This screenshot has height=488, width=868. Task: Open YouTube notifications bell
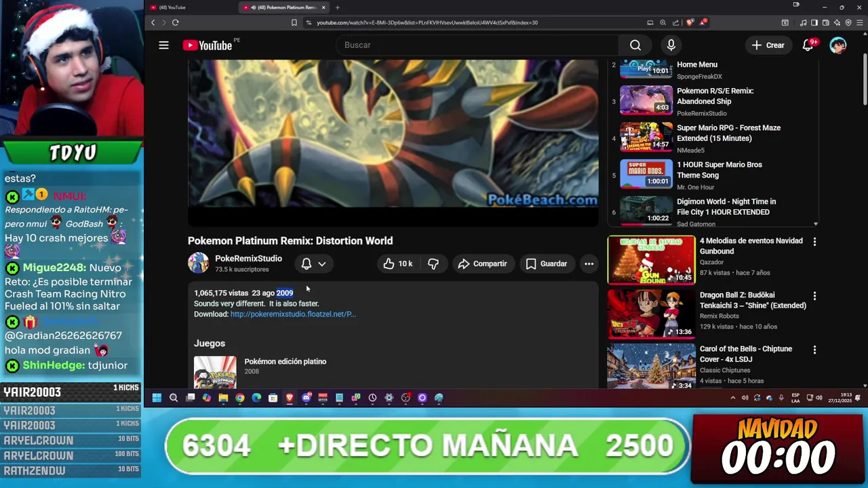[808, 45]
